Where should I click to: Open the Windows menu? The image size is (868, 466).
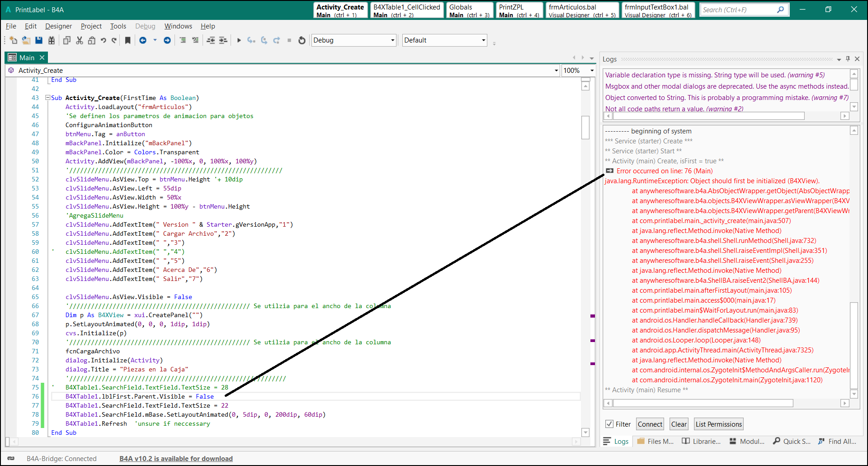pos(178,26)
